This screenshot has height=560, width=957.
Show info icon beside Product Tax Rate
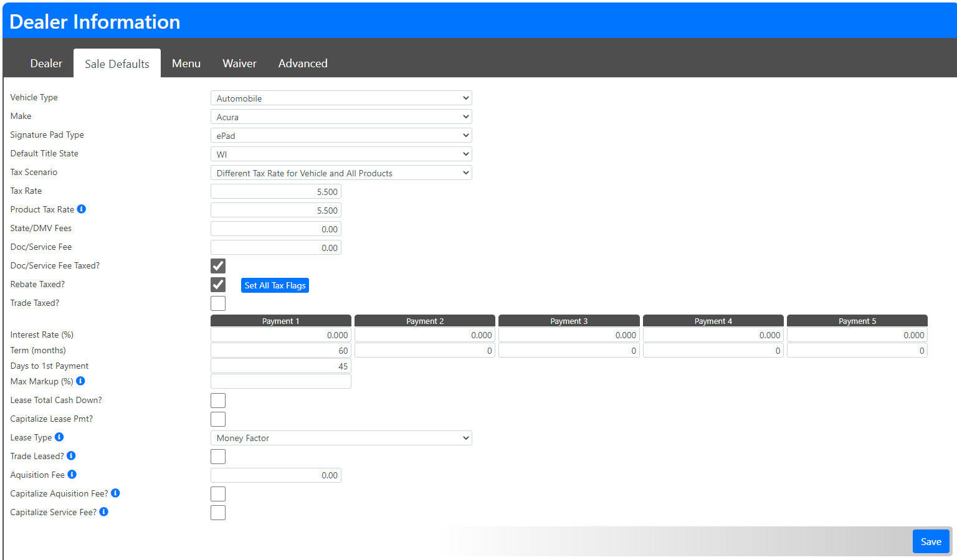82,209
